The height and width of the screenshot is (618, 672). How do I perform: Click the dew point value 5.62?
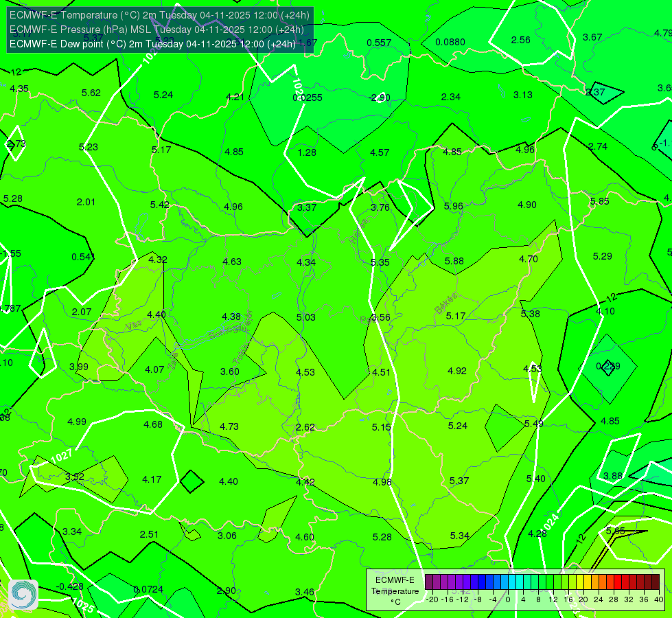coord(91,93)
